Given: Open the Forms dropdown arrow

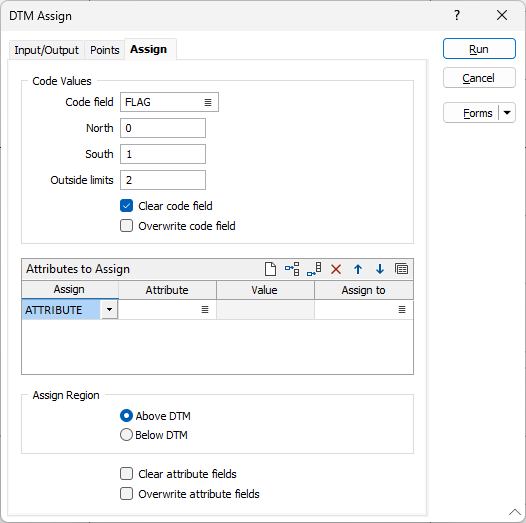Looking at the screenshot, I should pyautogui.click(x=507, y=113).
